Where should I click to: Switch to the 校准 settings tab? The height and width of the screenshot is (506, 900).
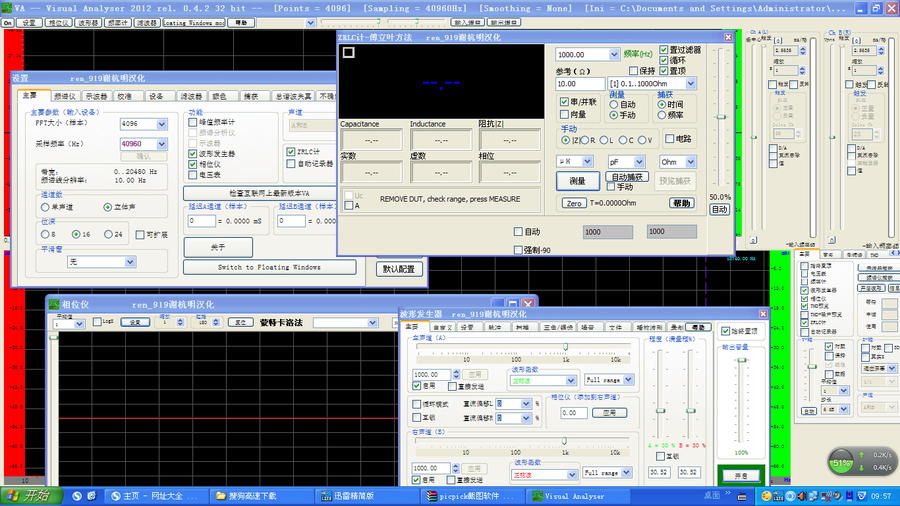(x=124, y=96)
